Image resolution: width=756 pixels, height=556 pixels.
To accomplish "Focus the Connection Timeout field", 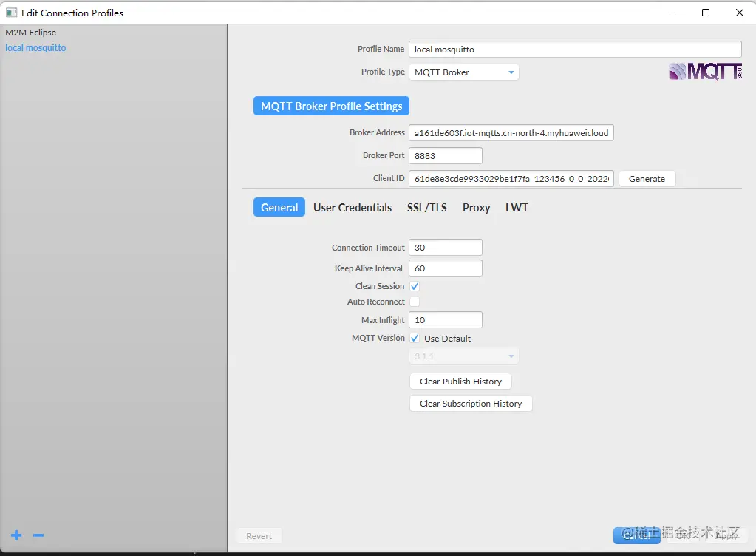I will 446,248.
